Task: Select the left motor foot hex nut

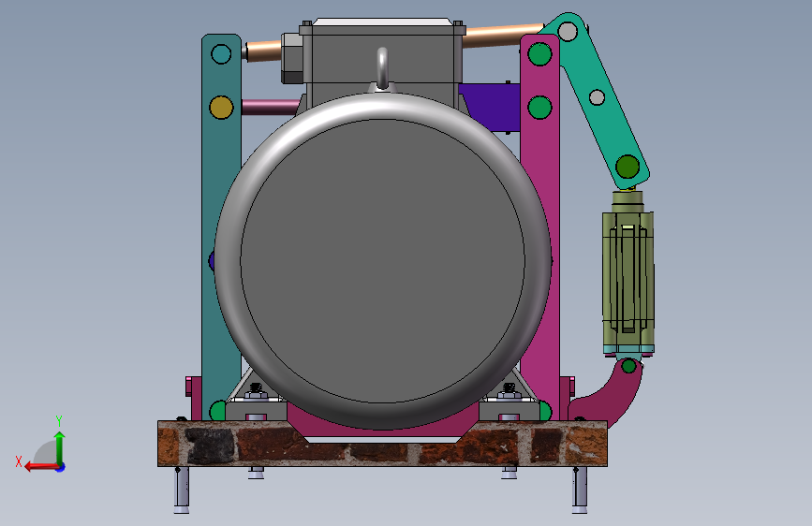Action: tap(256, 395)
